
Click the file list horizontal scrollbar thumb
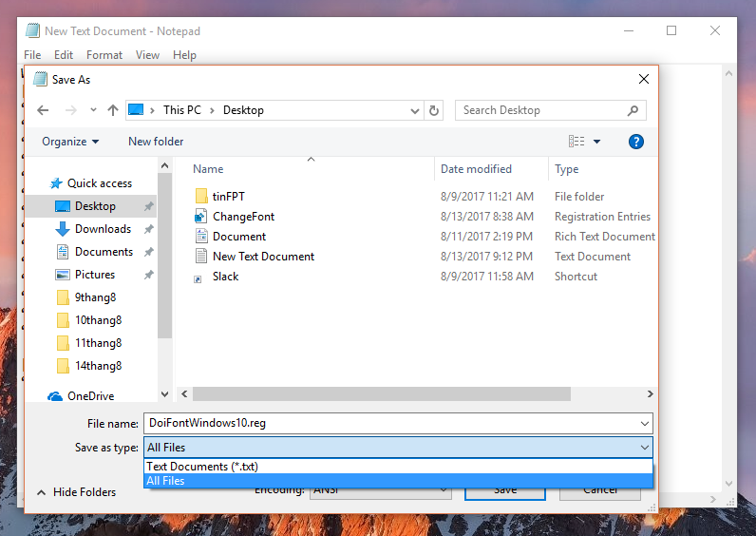(382, 394)
